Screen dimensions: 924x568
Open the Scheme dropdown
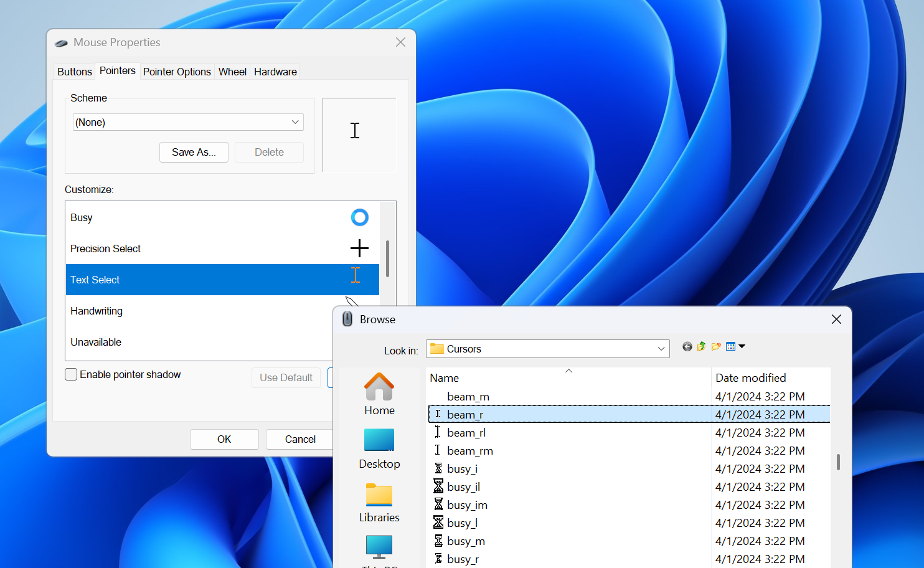tap(295, 122)
